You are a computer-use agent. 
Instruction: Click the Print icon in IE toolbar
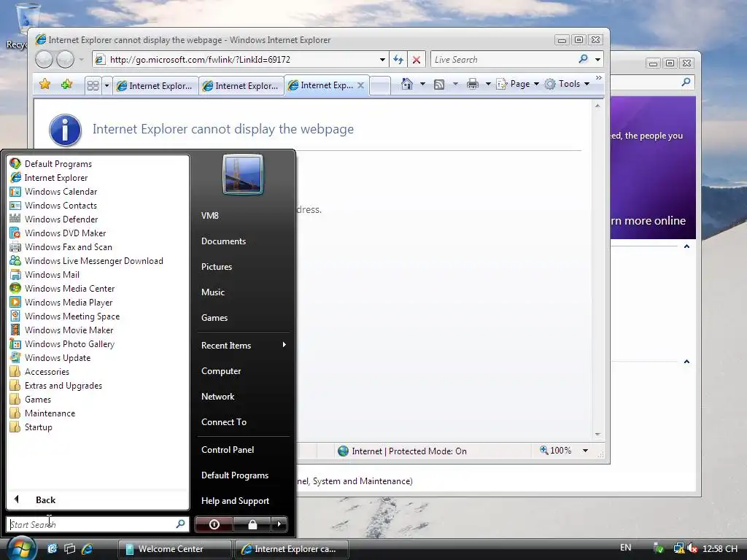coord(472,85)
